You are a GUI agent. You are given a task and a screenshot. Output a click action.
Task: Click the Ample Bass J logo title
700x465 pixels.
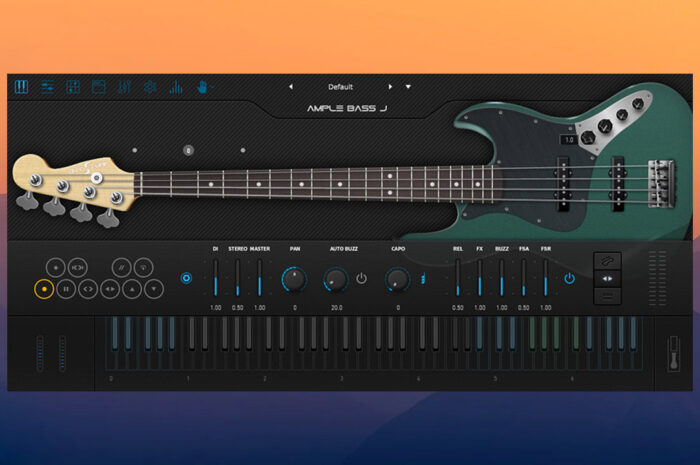(347, 108)
